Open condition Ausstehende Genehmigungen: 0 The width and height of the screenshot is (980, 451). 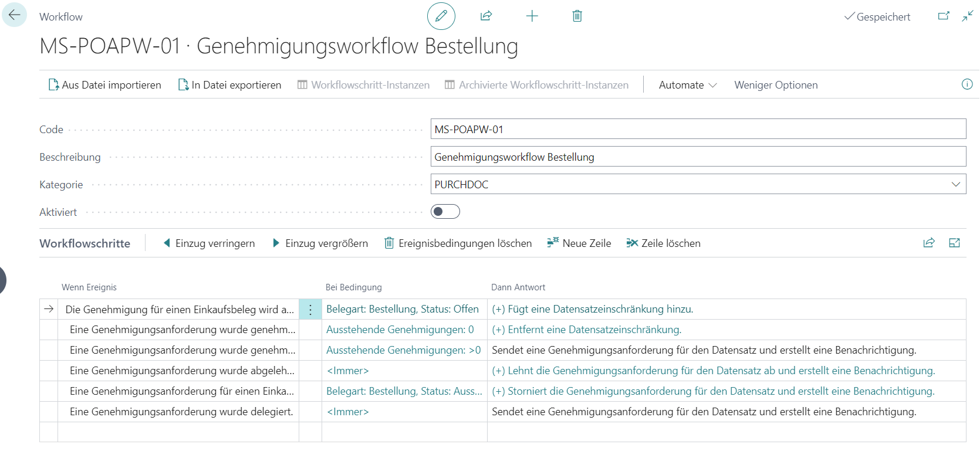[400, 330]
